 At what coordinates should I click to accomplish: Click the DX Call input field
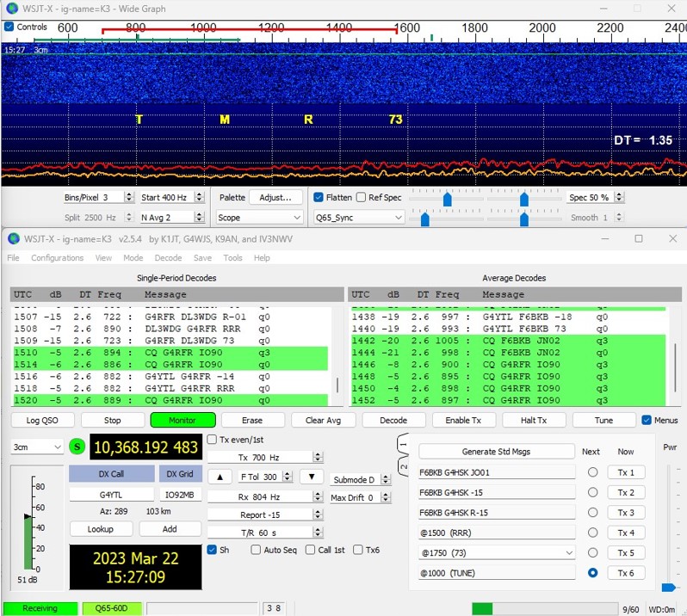coord(111,495)
